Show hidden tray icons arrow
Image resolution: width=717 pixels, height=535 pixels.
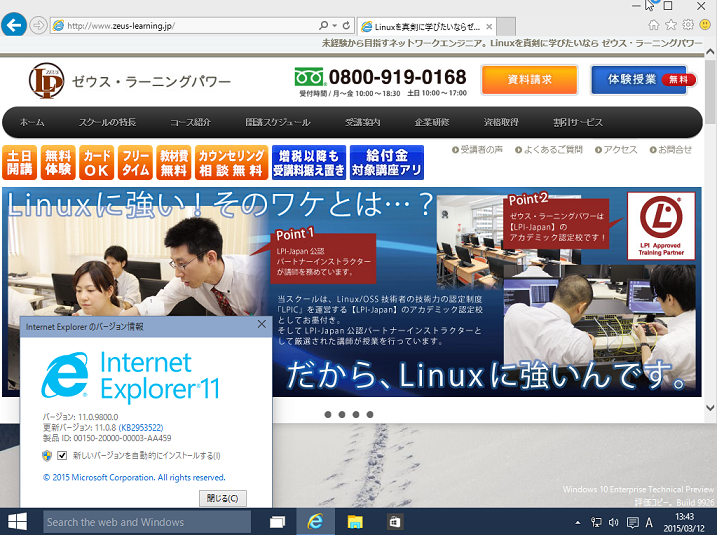coord(578,522)
